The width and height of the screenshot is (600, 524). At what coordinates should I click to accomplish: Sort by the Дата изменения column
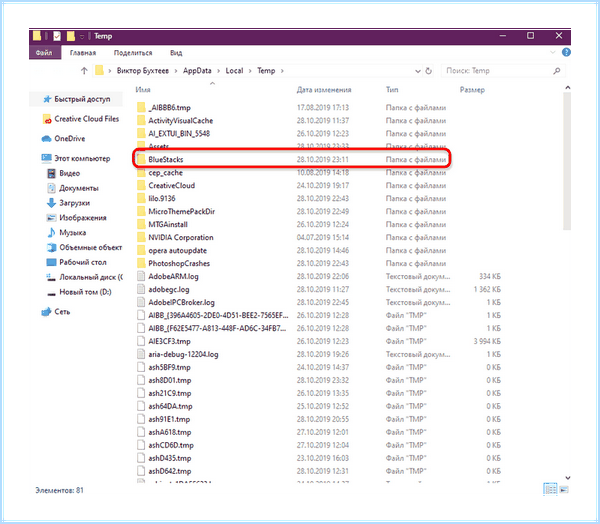click(324, 90)
